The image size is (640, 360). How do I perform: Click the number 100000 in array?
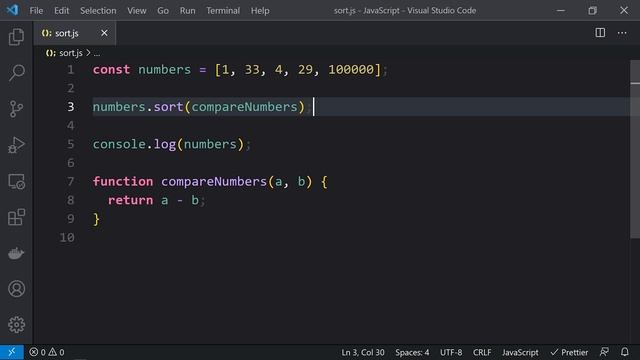pos(351,70)
